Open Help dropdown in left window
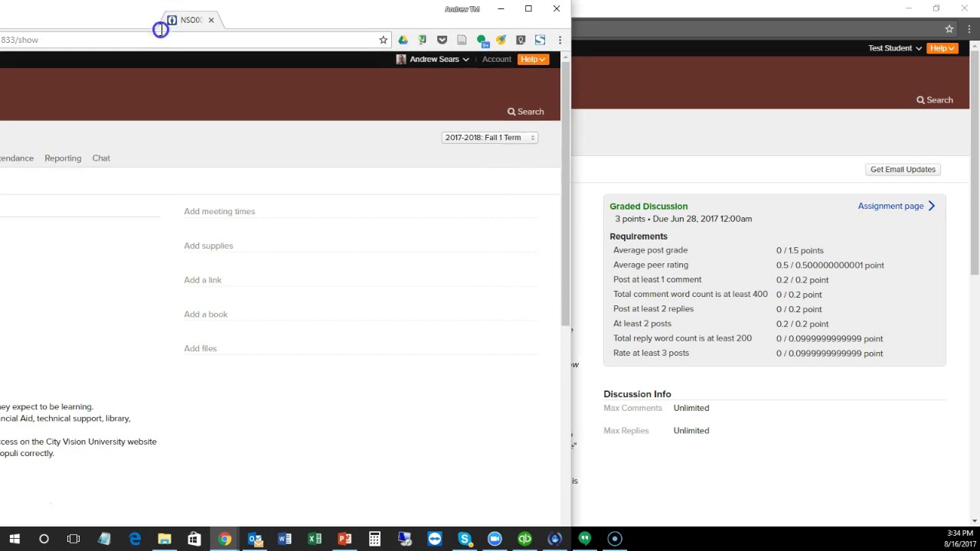Screen dimensions: 980x551 point(533,59)
